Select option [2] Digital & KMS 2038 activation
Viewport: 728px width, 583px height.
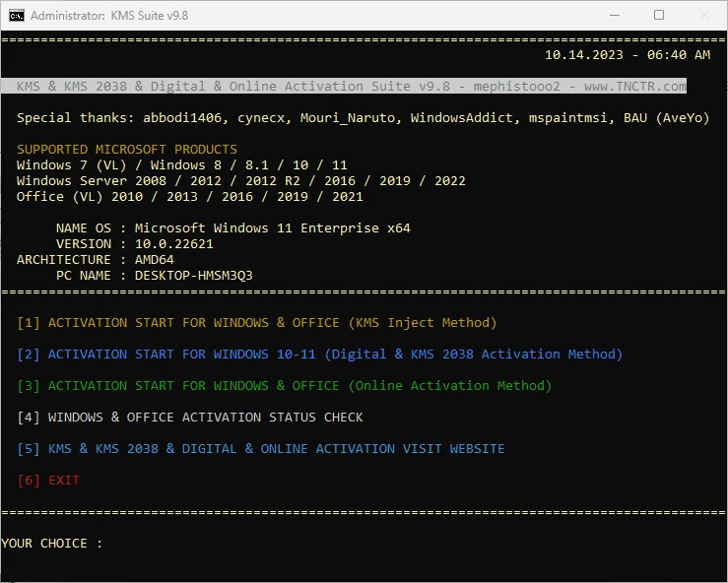click(319, 355)
